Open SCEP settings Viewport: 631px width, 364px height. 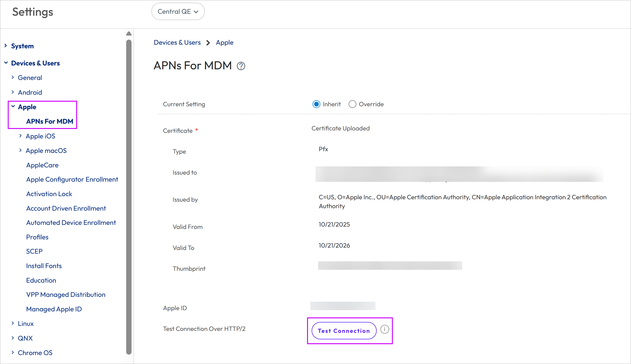[x=34, y=251]
